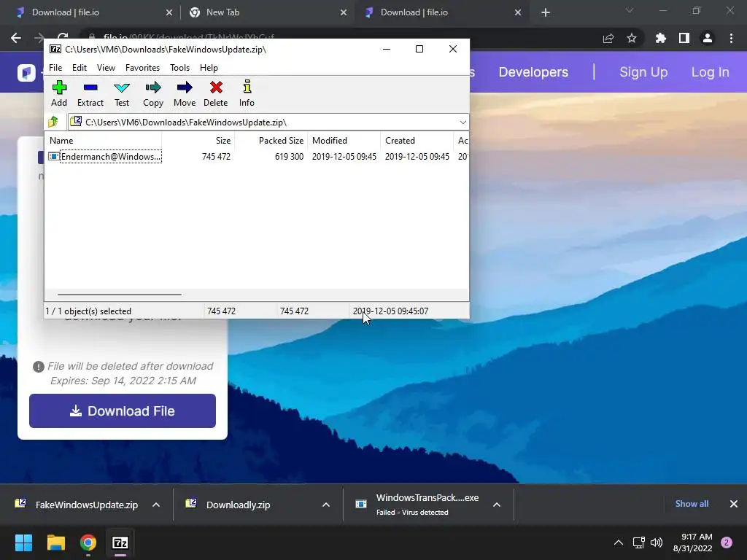The height and width of the screenshot is (560, 747).
Task: Click the file.io logo icon
Action: (x=26, y=72)
